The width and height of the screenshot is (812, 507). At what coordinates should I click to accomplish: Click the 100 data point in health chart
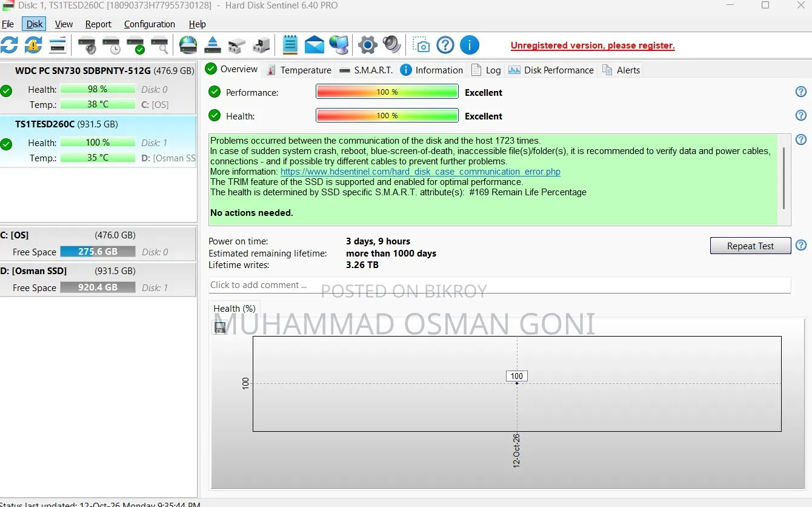[517, 383]
